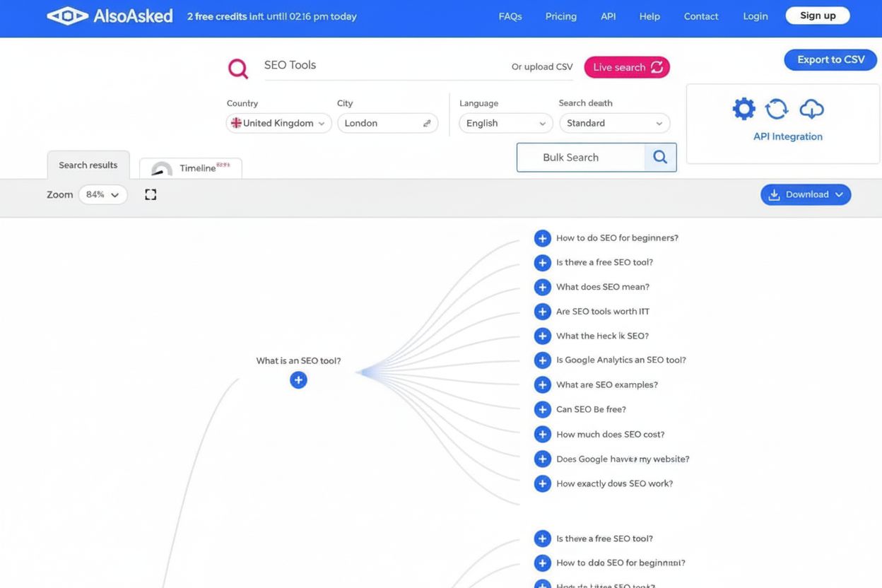The image size is (882, 588).
Task: Click inside the Bulk Search input field
Action: click(x=580, y=157)
